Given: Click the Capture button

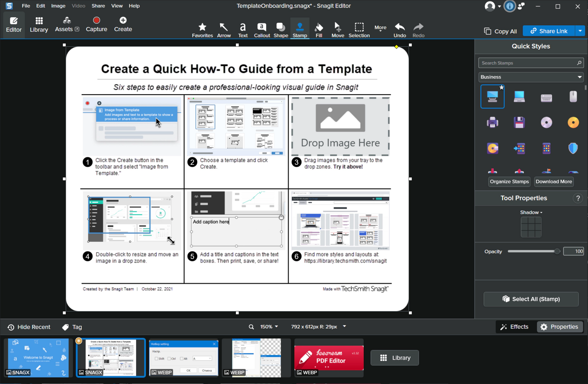Looking at the screenshot, I should tap(96, 25).
